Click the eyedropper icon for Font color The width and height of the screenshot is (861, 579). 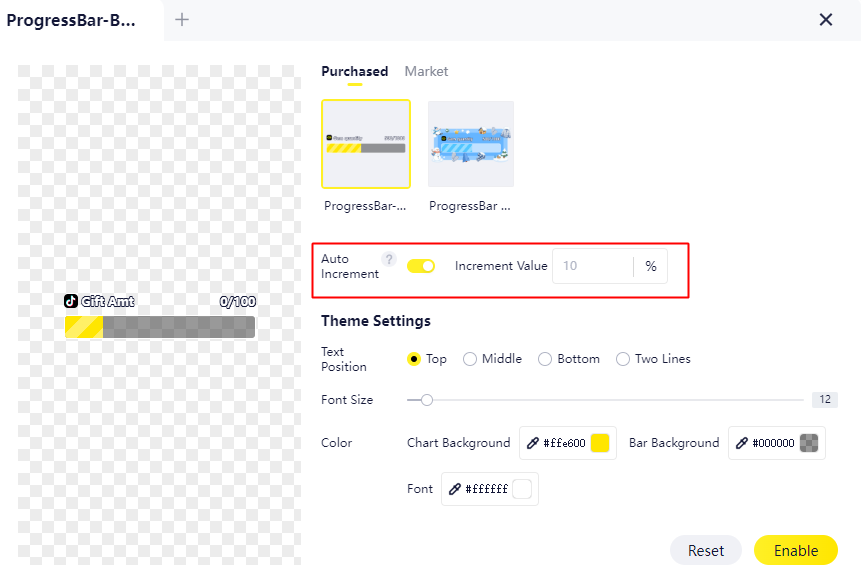point(455,489)
